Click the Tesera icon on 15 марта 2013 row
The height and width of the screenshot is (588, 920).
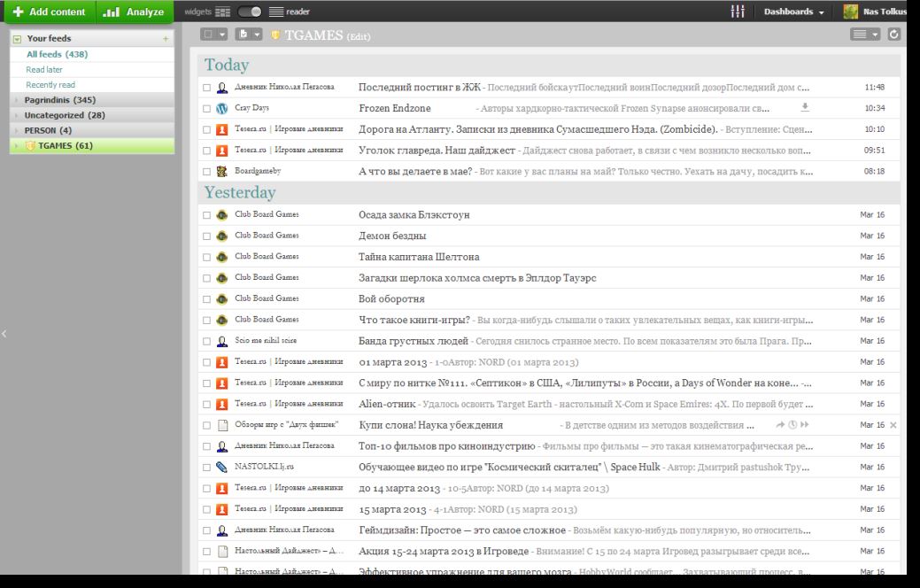tap(221, 509)
